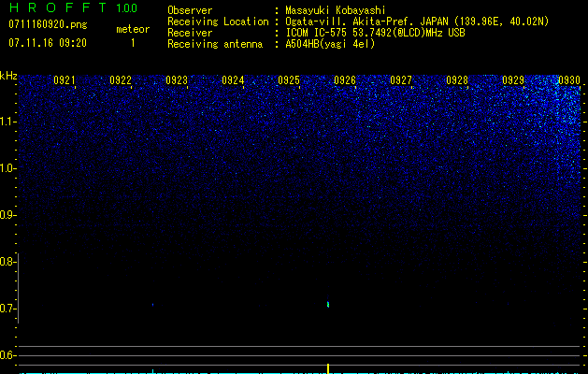Viewport: 588px width, 374px height.
Task: Click the date stamp 07.11.16 09:20
Action: [x=48, y=43]
